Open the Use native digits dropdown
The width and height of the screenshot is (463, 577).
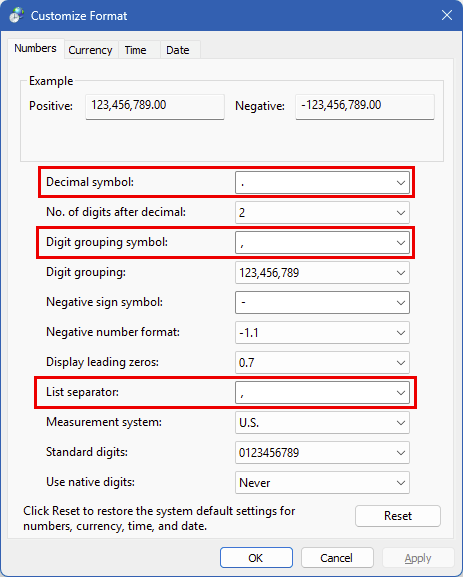(322, 483)
